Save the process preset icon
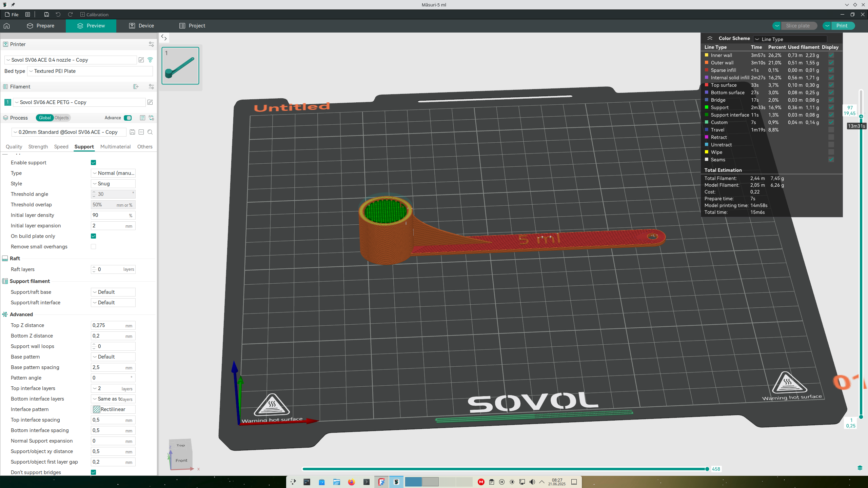This screenshot has width=868, height=488. [133, 132]
